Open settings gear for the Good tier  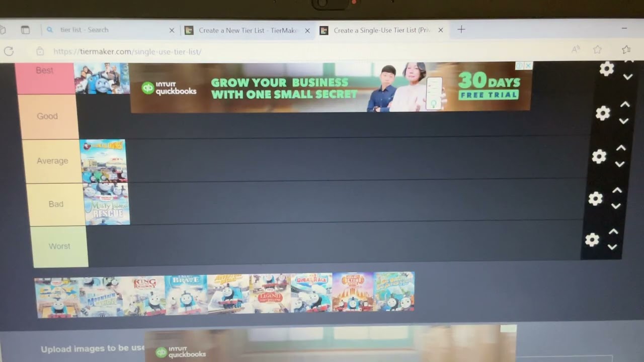(603, 113)
